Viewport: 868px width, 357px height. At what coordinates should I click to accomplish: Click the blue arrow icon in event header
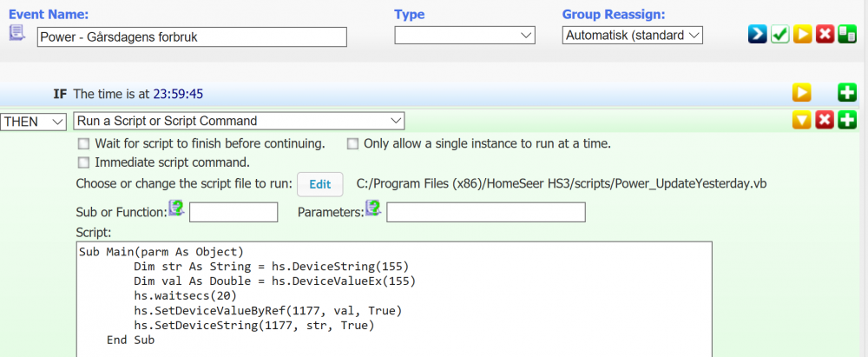[x=758, y=35]
